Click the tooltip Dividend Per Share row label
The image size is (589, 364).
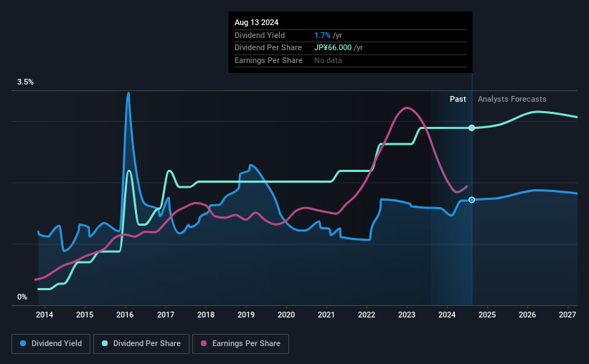(268, 48)
